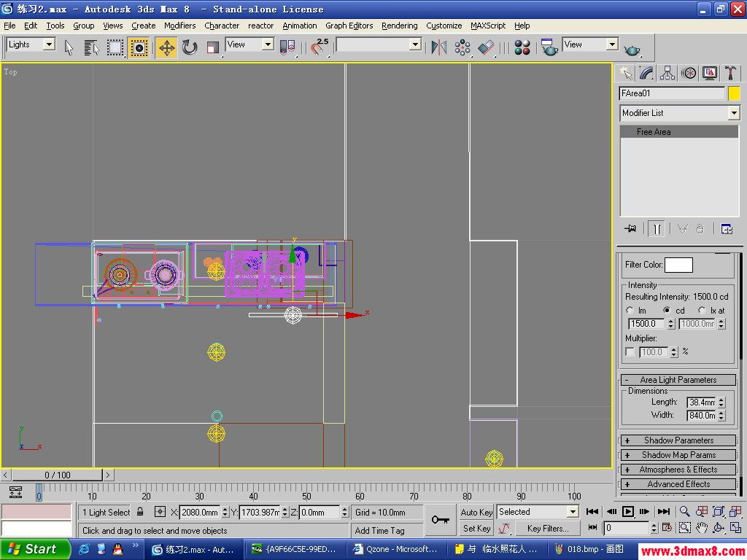Click the Set Key button
Viewport: 747px width, 560px height.
(x=476, y=529)
